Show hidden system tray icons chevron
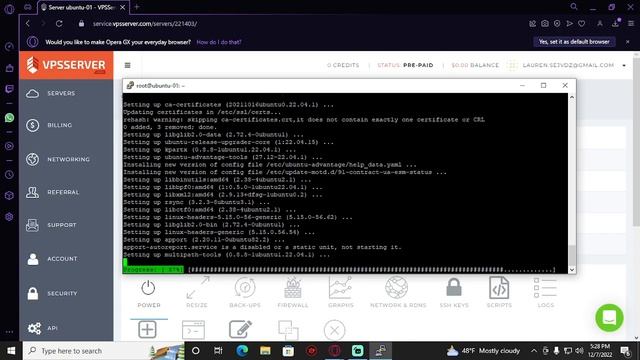 point(533,351)
